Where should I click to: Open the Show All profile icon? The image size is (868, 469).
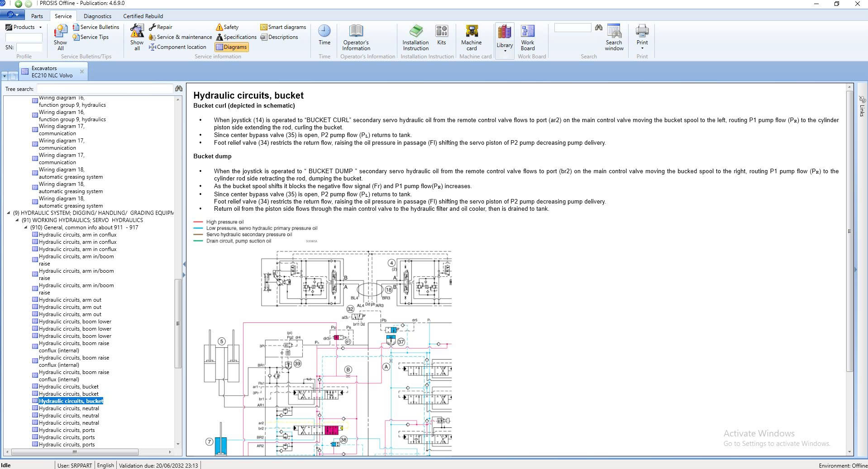tap(60, 37)
